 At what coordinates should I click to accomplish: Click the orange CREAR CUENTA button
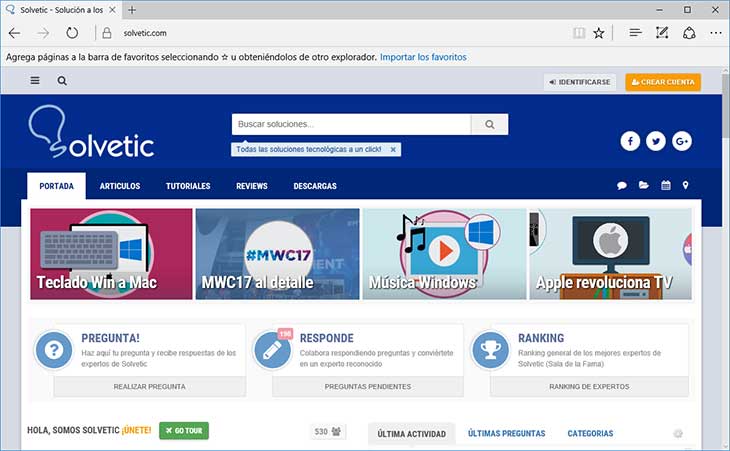point(663,82)
